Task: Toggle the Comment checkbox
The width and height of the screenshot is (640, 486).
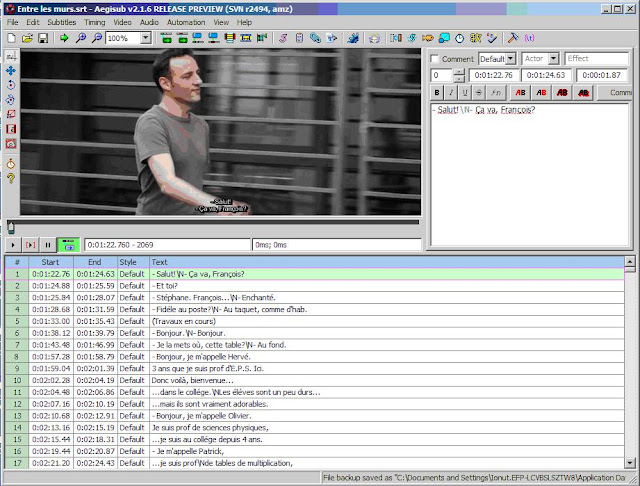Action: [x=435, y=59]
